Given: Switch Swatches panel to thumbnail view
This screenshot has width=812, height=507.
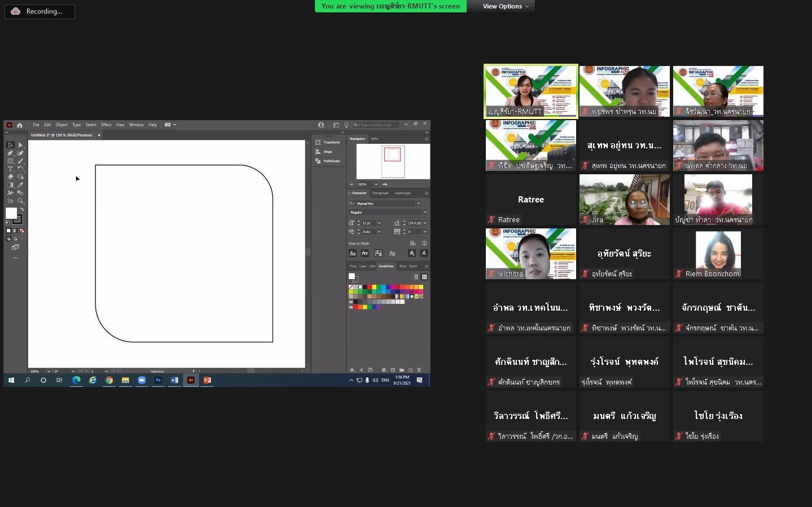Looking at the screenshot, I should [424, 277].
